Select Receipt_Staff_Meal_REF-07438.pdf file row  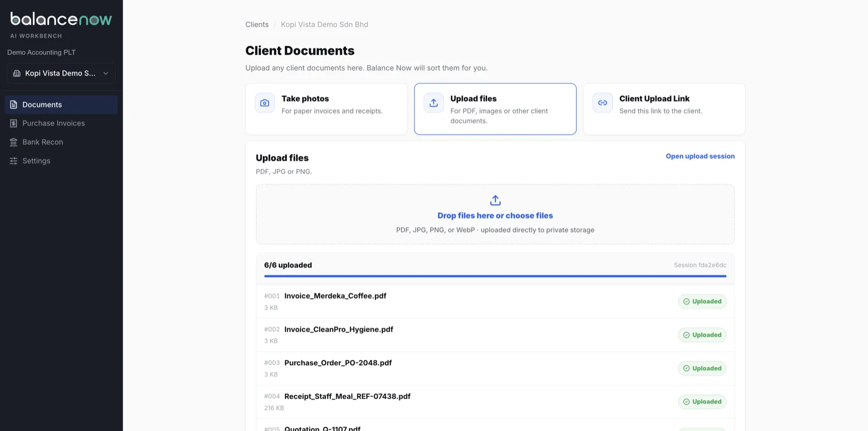[x=495, y=402]
